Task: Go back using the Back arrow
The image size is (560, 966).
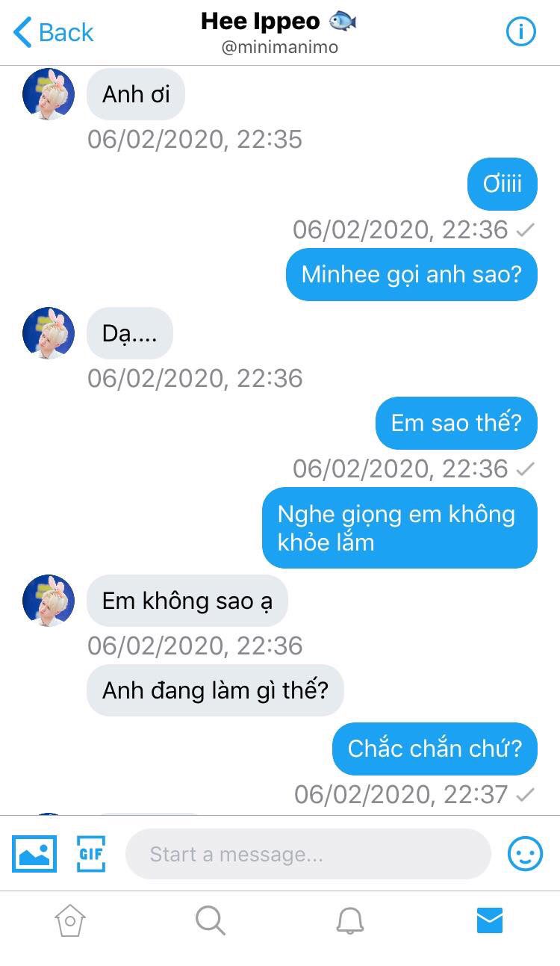Action: pos(53,32)
